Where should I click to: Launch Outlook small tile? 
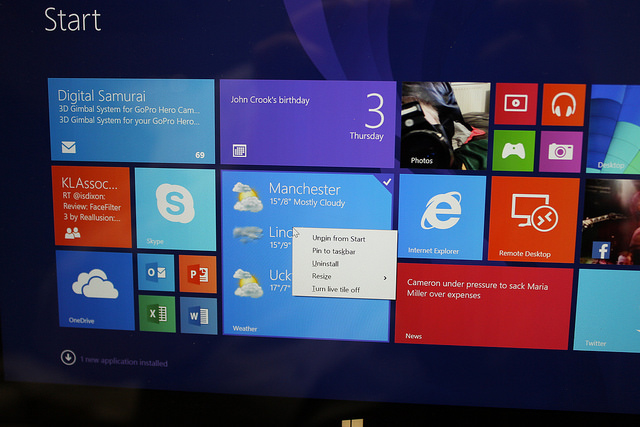[x=156, y=272]
